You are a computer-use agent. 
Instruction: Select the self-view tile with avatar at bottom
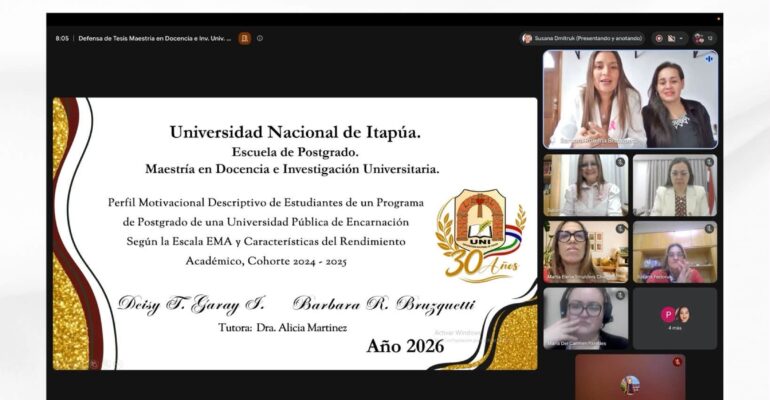tap(630, 377)
